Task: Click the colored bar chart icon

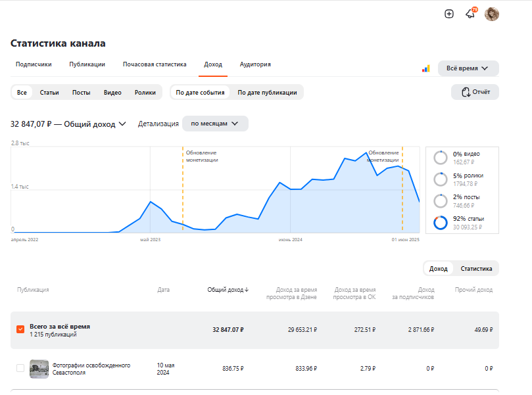Action: pyautogui.click(x=426, y=68)
